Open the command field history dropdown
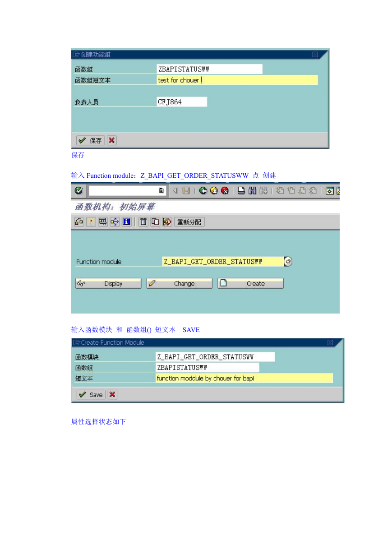Viewport: 392px width, 554px height. [161, 191]
